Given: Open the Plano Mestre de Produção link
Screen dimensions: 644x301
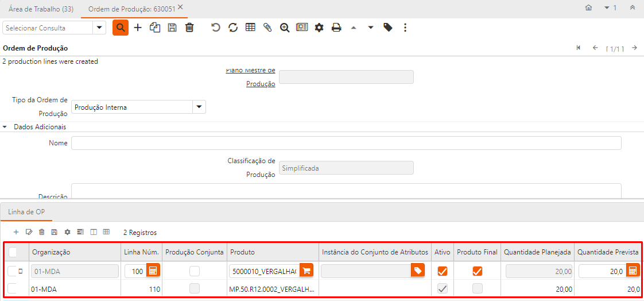Looking at the screenshot, I should (261, 83).
